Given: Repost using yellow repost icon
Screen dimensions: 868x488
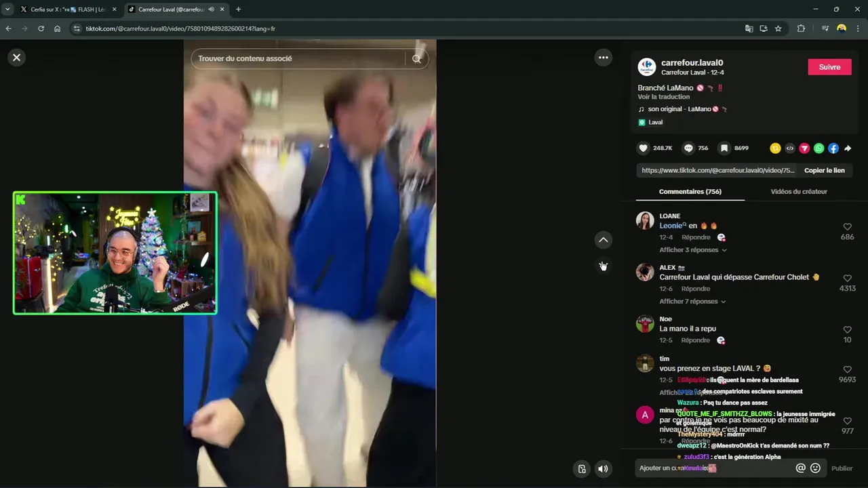Looking at the screenshot, I should pyautogui.click(x=775, y=148).
